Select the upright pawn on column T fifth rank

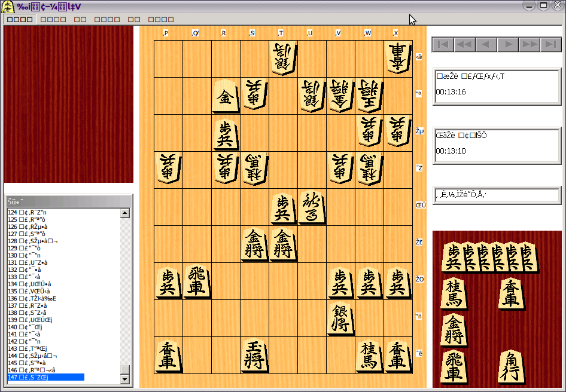point(284,207)
